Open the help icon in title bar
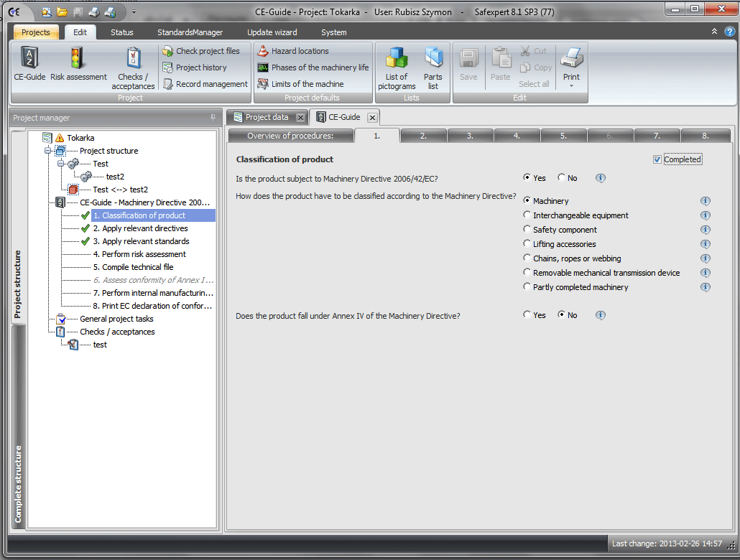The image size is (740, 560). [x=729, y=32]
